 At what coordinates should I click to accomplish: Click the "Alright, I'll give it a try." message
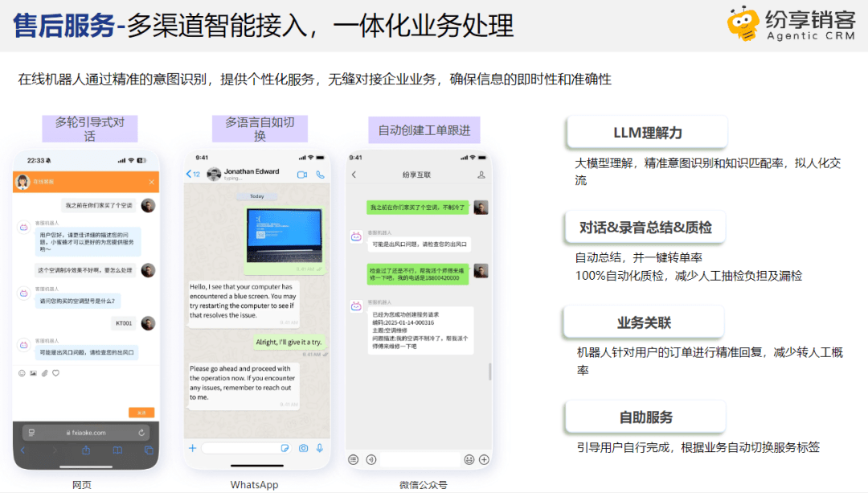(x=289, y=343)
